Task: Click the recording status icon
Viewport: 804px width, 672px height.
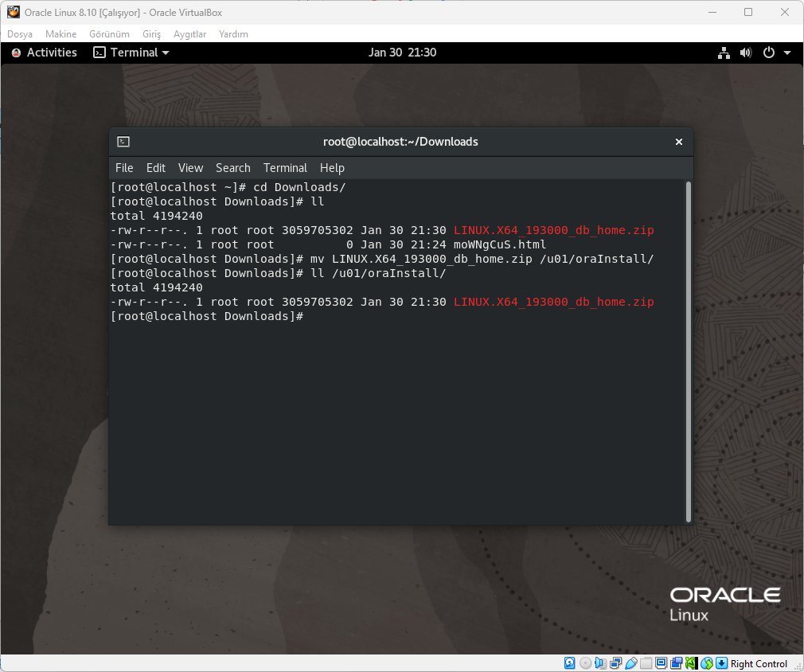Action: (x=677, y=663)
